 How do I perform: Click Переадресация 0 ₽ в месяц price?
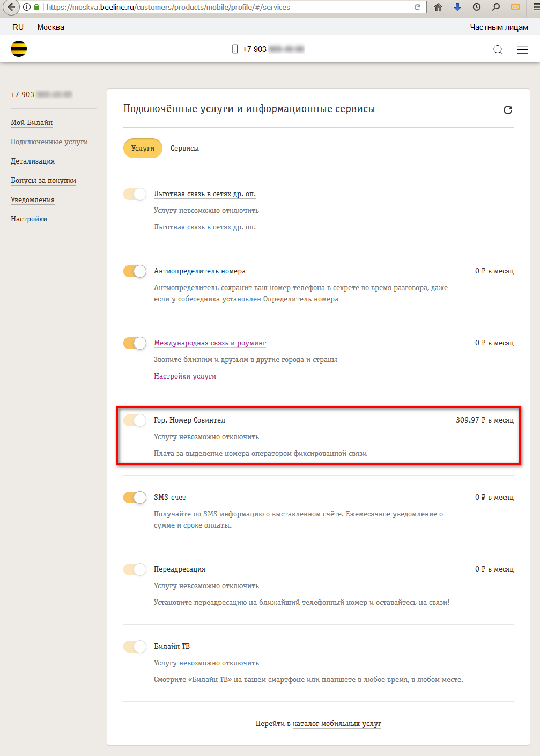[x=494, y=569]
